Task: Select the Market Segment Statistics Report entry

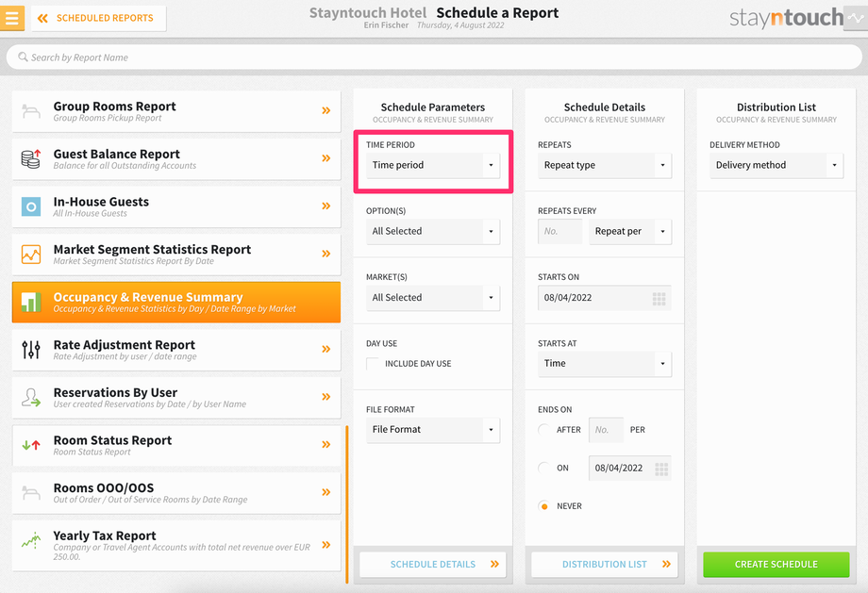Action: click(176, 255)
